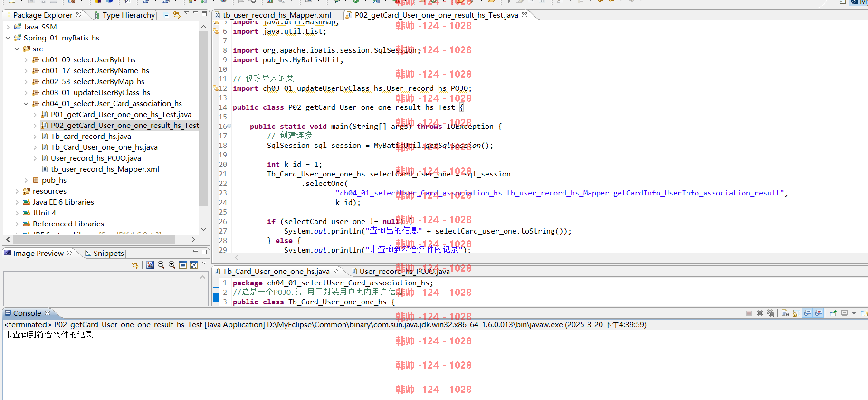Zoom in in Image Preview
Screen dimensions: 868x400
[x=172, y=265]
